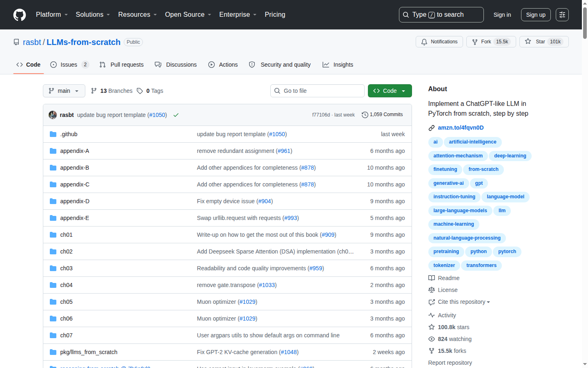Star the LLMs-from-scratch repository
This screenshot has width=588, height=368.
pos(544,42)
